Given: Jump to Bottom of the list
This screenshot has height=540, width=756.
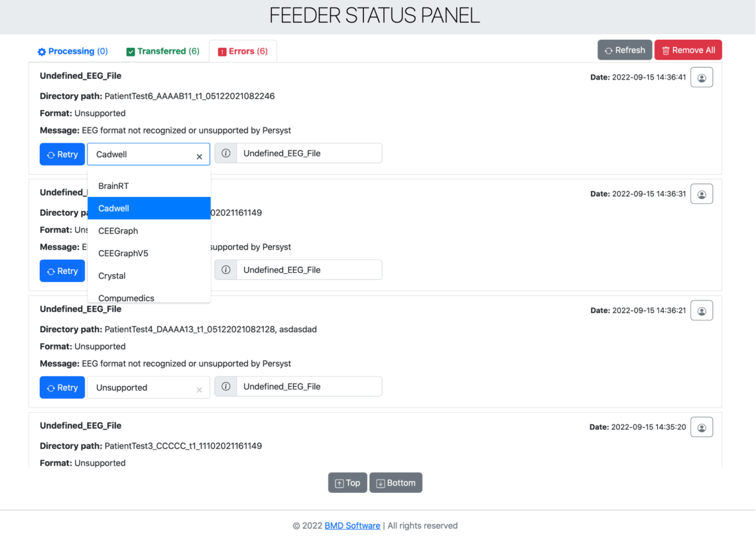Looking at the screenshot, I should point(396,483).
